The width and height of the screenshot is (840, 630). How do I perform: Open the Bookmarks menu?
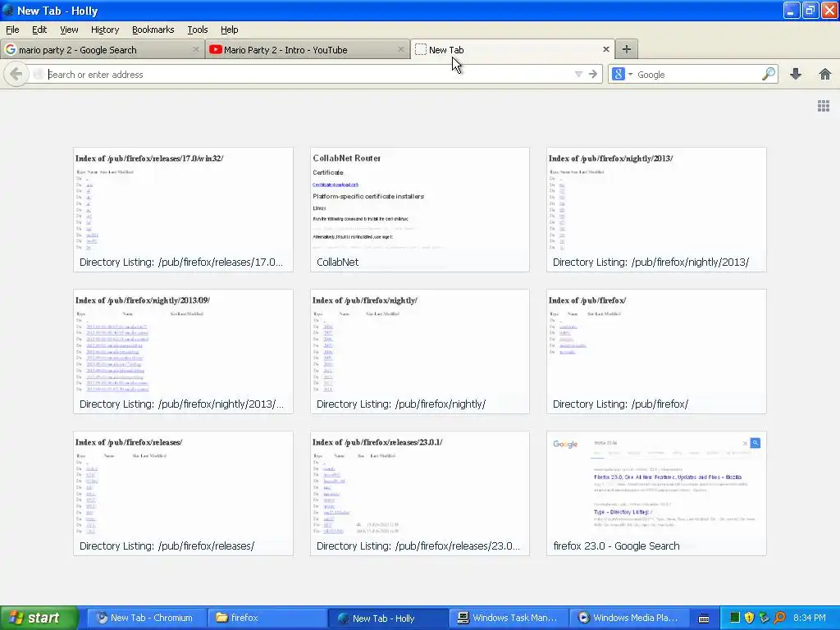coord(153,30)
